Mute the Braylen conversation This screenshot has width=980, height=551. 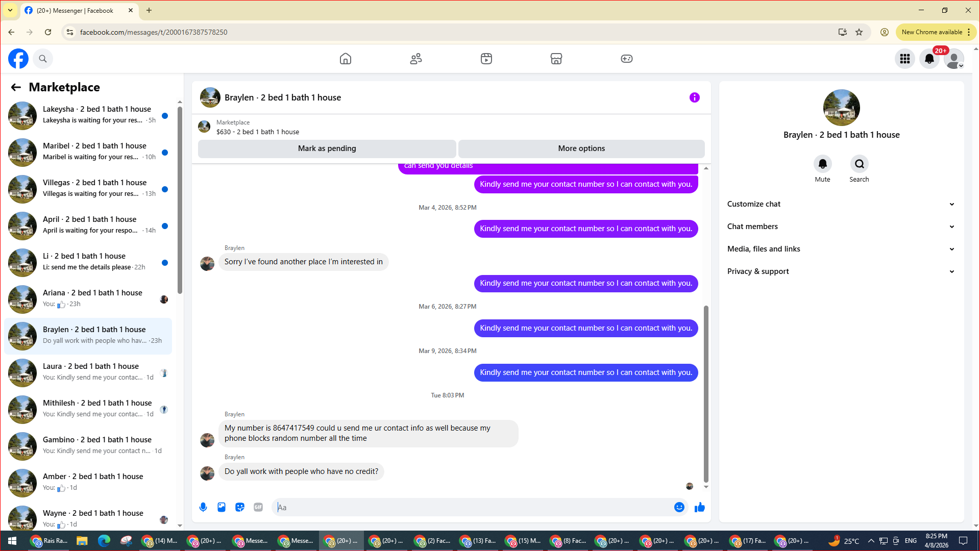pyautogui.click(x=822, y=164)
